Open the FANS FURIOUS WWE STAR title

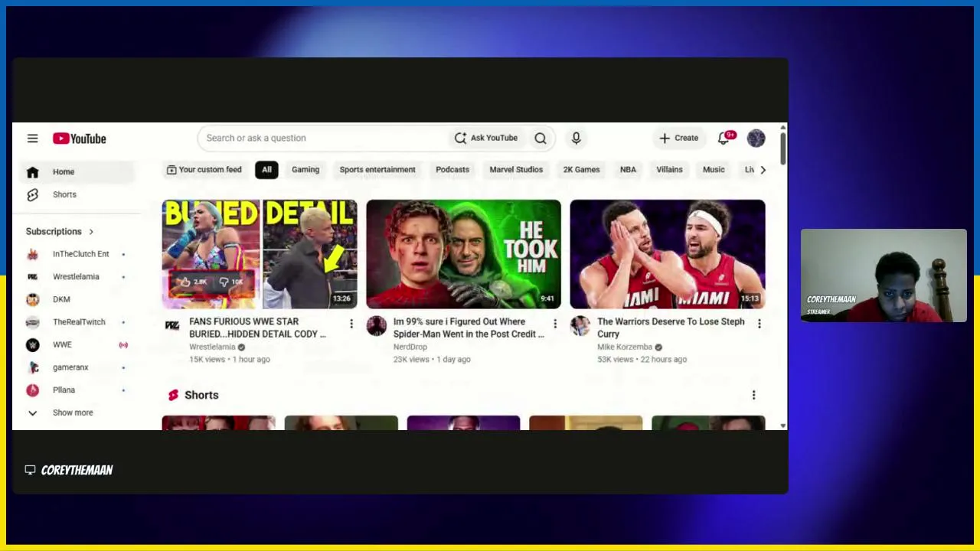tap(257, 328)
